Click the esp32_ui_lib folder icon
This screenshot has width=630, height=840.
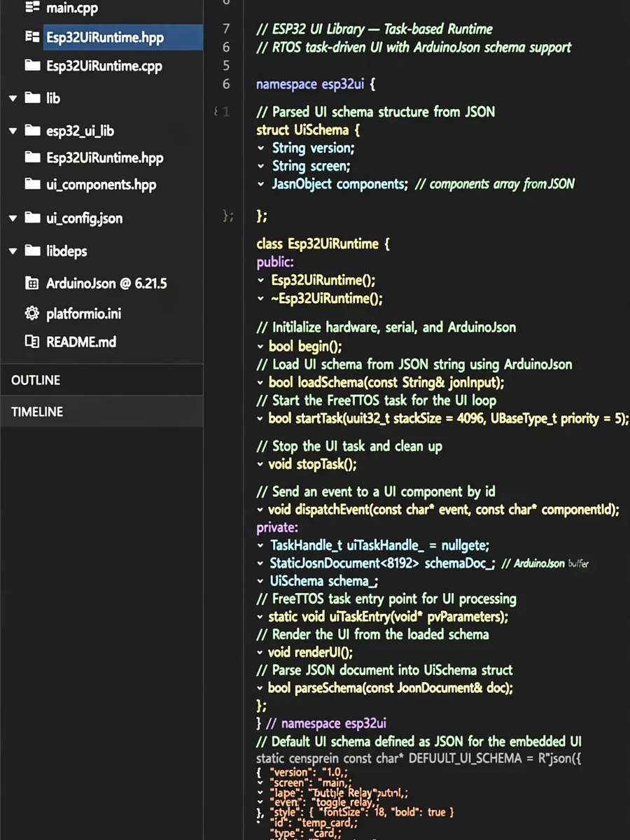[32, 131]
